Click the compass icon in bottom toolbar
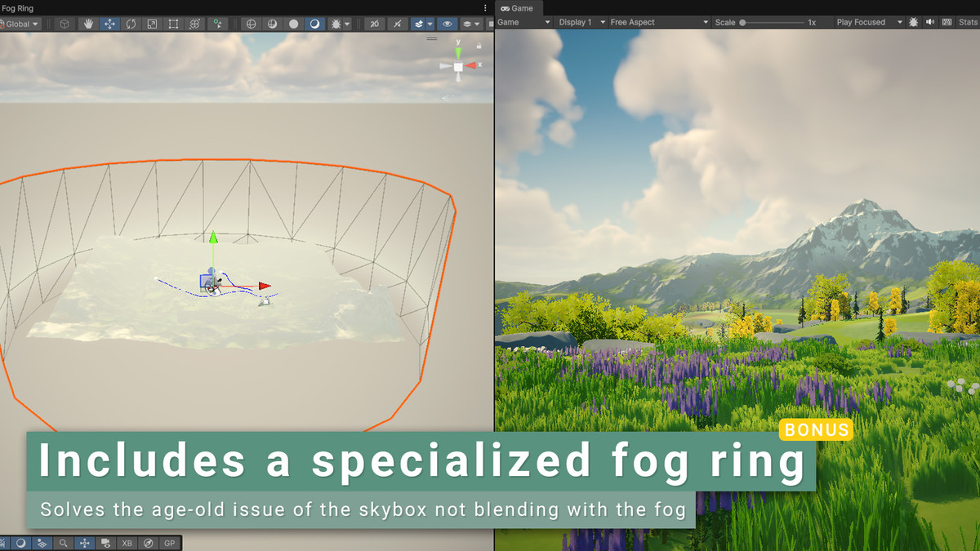The width and height of the screenshot is (980, 551). (148, 543)
